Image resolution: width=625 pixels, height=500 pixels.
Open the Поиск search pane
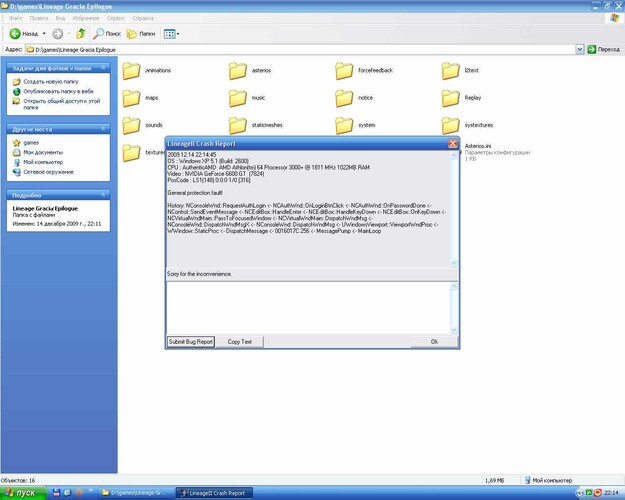click(107, 34)
